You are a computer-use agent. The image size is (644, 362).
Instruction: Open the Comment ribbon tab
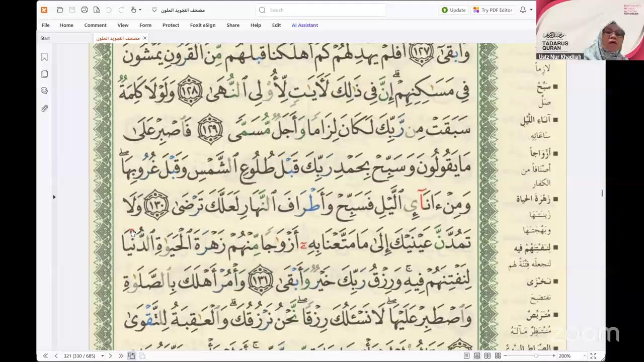95,25
